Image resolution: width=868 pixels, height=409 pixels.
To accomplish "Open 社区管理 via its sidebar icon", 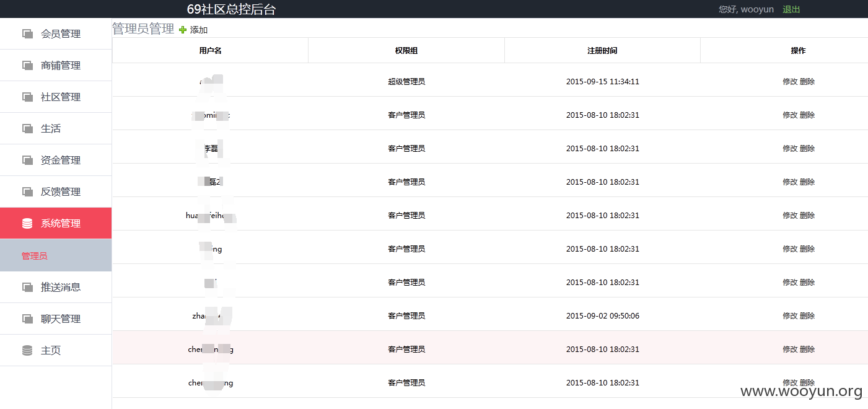I will click(x=27, y=97).
